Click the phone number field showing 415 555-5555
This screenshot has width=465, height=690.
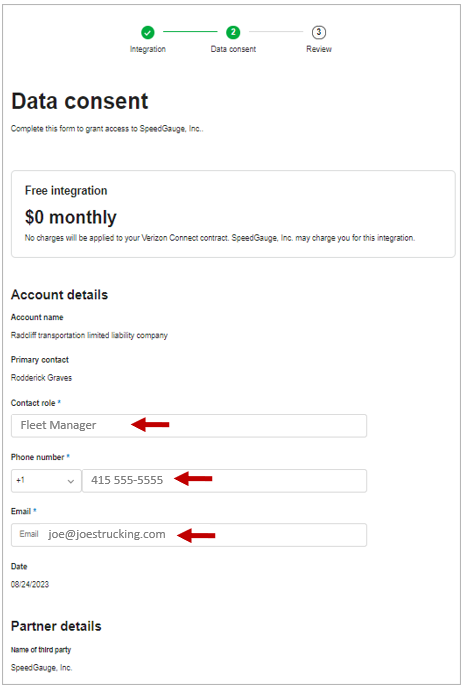coord(224,481)
